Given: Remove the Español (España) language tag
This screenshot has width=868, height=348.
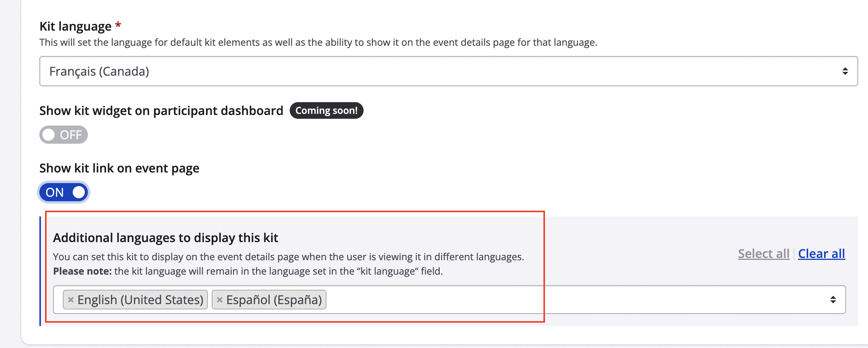Looking at the screenshot, I should pyautogui.click(x=220, y=300).
